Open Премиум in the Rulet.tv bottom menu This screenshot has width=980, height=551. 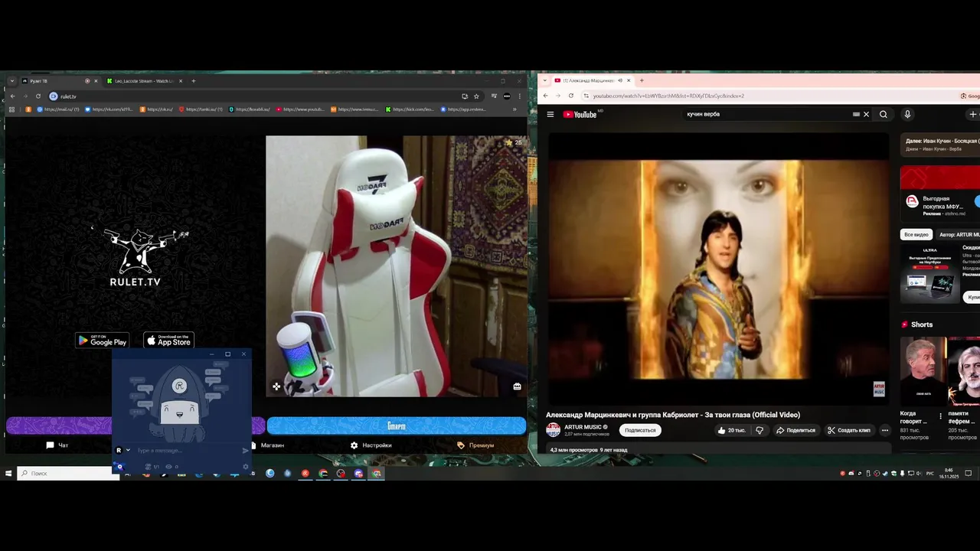[475, 445]
